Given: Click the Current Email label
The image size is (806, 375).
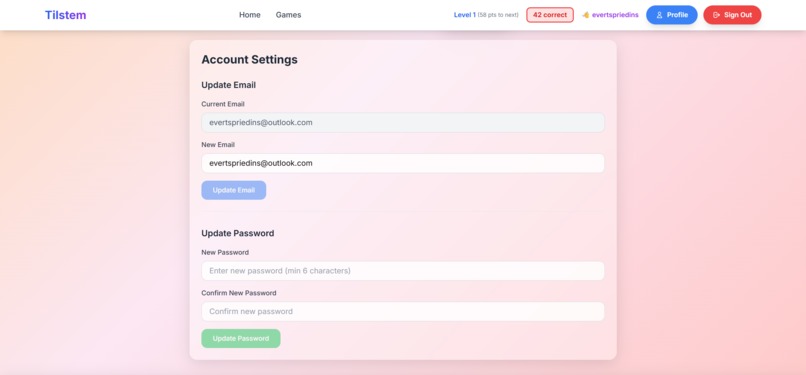Looking at the screenshot, I should [x=223, y=104].
